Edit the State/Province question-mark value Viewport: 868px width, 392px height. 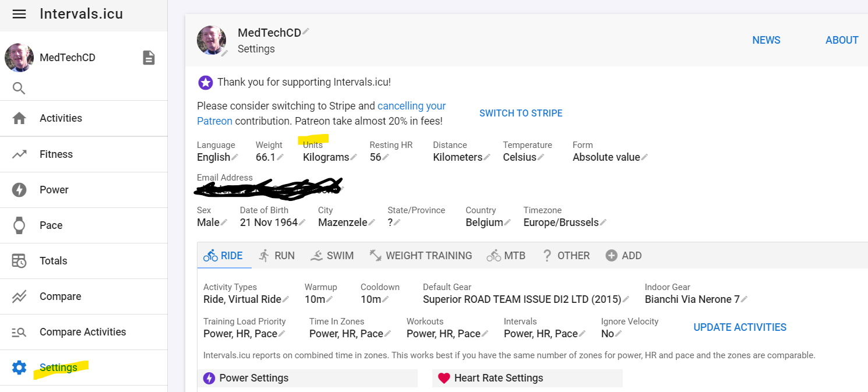(394, 223)
